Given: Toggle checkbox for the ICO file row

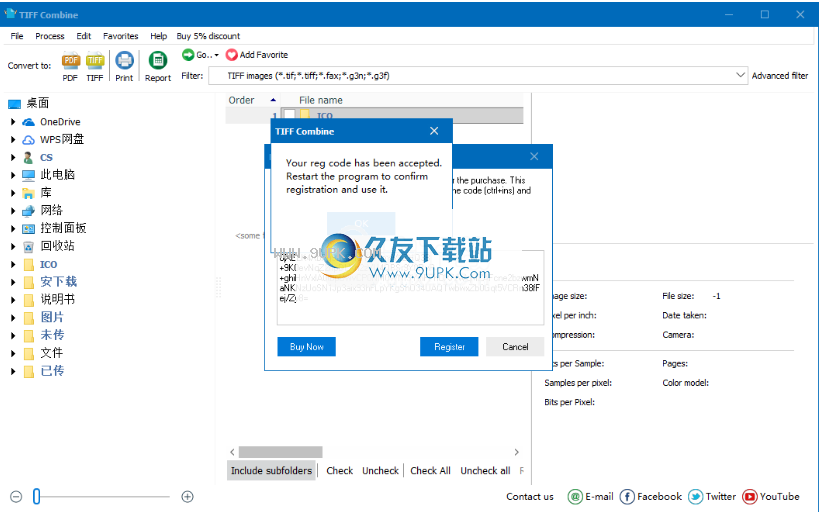Looking at the screenshot, I should pyautogui.click(x=289, y=115).
